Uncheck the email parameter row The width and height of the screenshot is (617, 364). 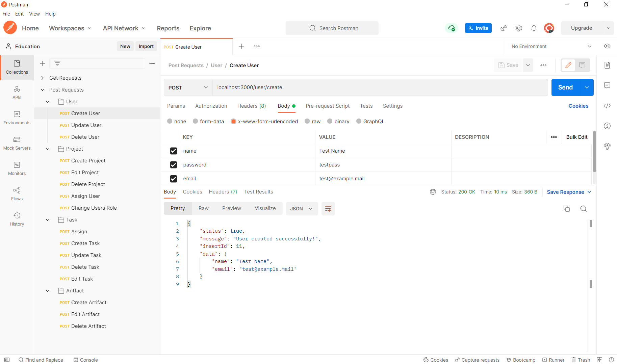(x=174, y=179)
